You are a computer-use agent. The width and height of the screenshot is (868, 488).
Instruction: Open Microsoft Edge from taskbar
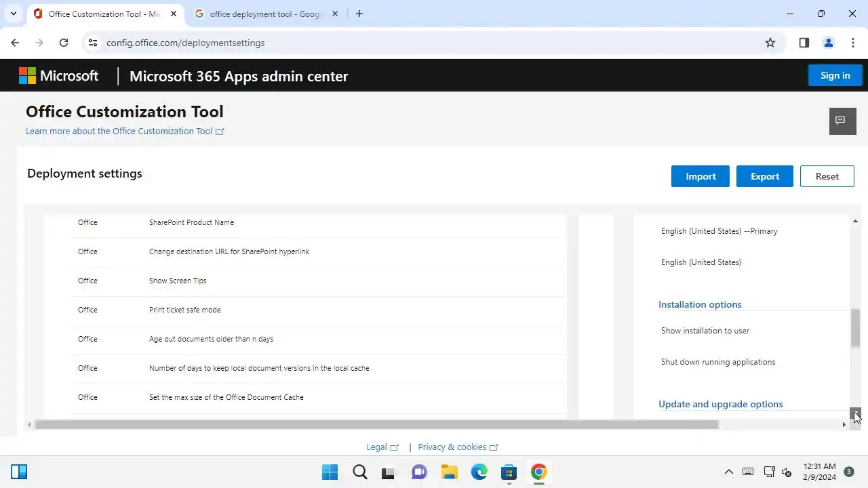(479, 472)
